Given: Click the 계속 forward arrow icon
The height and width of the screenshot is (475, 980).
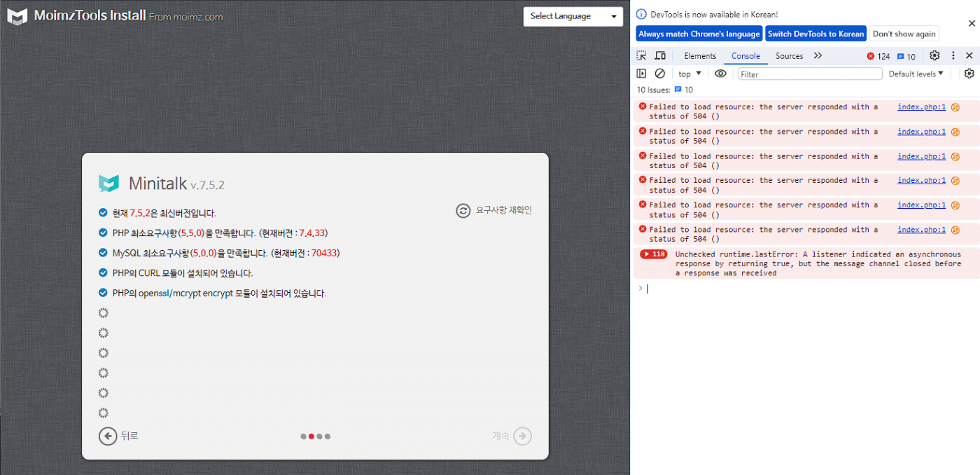Looking at the screenshot, I should pyautogui.click(x=523, y=436).
